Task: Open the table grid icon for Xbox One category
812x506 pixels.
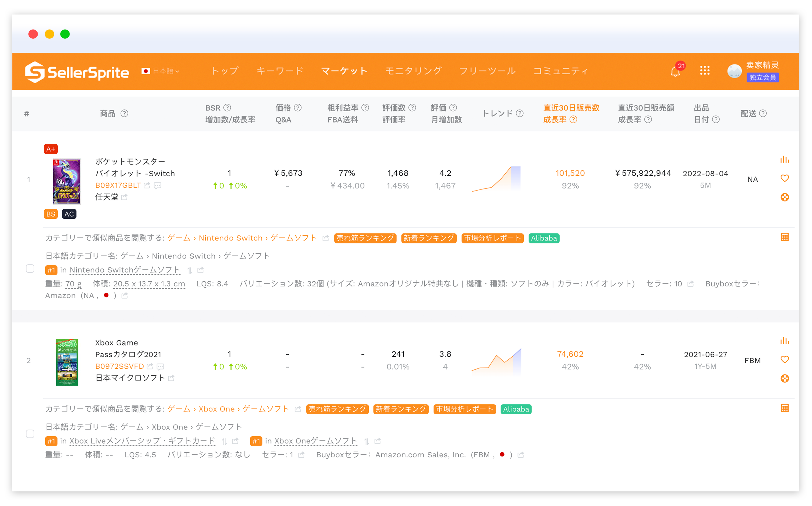Action: pos(784,408)
